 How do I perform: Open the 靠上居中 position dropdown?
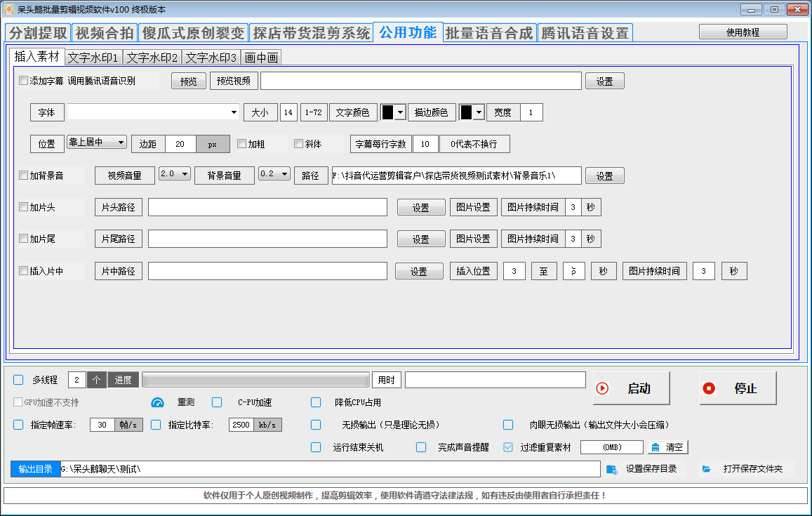point(119,143)
